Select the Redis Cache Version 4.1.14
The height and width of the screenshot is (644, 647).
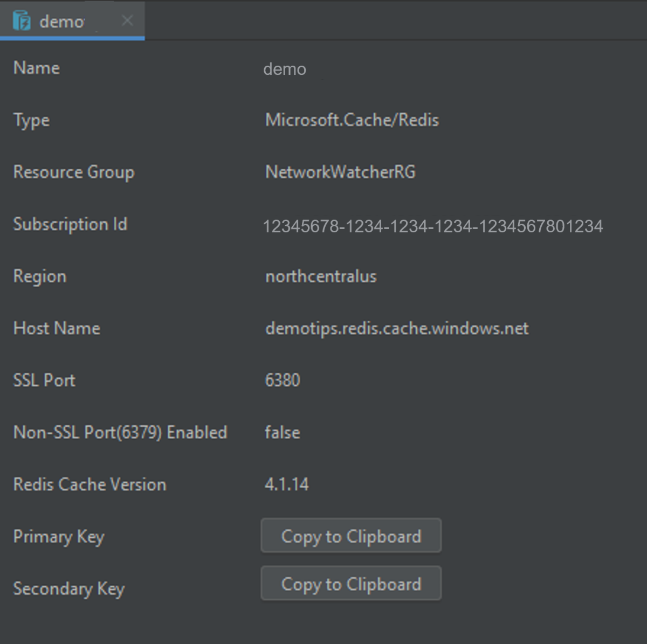click(286, 484)
